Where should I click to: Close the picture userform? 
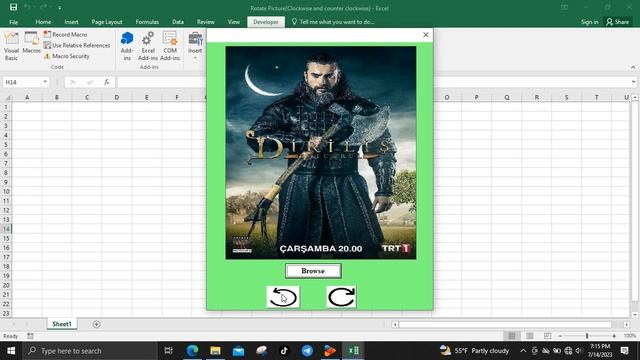(x=426, y=35)
